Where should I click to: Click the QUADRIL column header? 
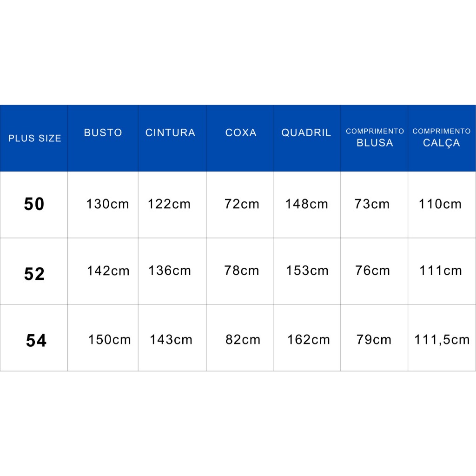click(306, 132)
